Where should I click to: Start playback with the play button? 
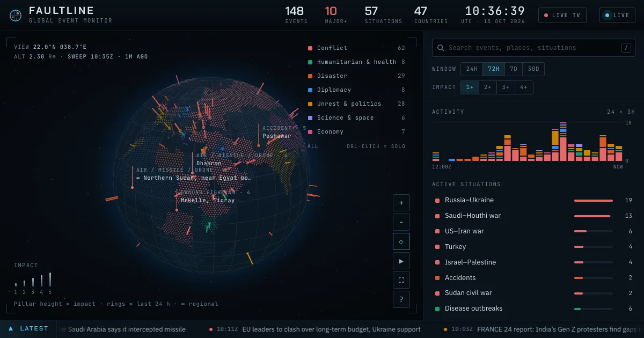pos(401,261)
